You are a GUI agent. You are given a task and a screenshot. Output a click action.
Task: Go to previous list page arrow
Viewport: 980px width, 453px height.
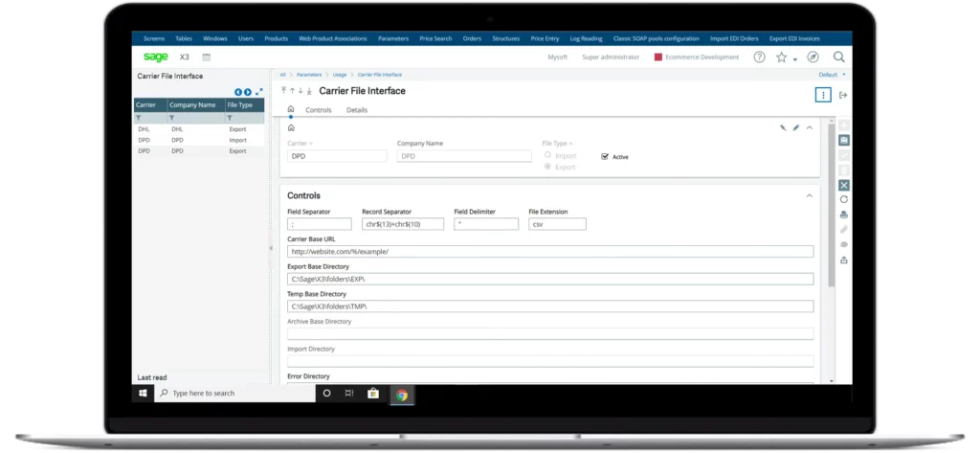[238, 92]
